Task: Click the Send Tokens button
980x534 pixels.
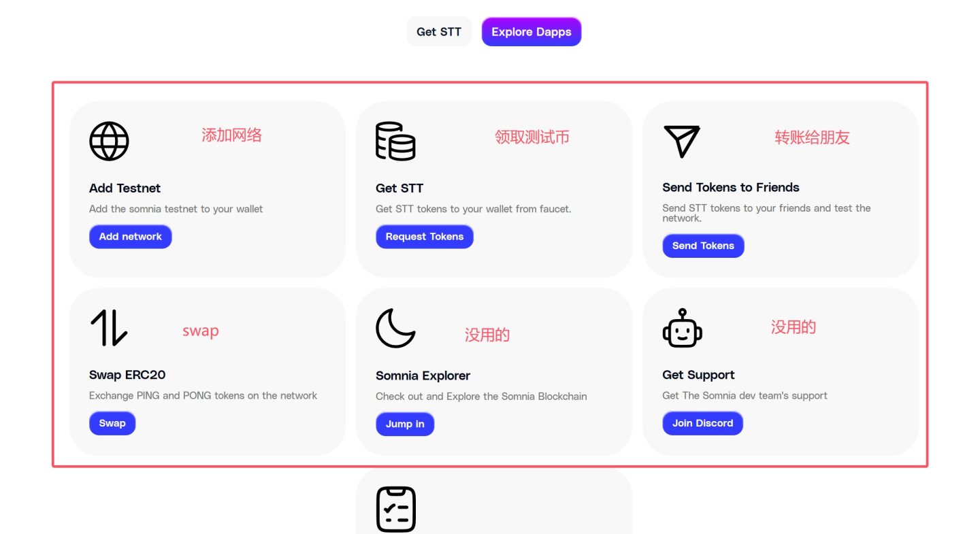Action: pos(704,246)
